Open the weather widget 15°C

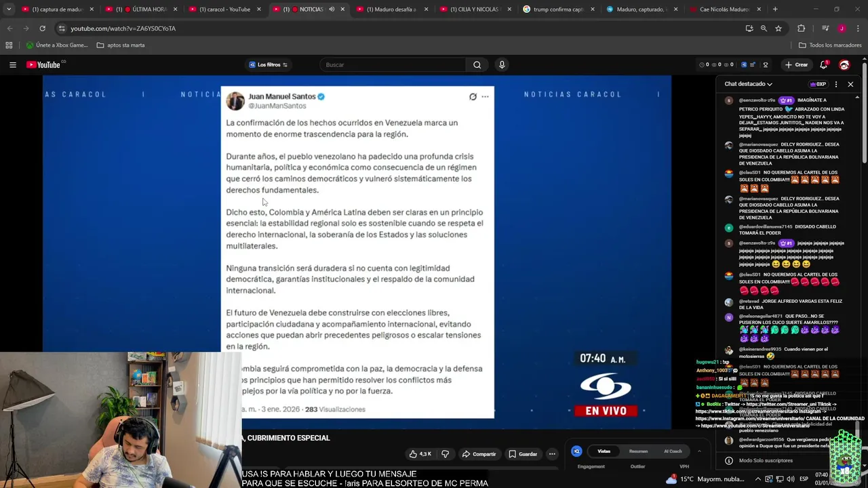pyautogui.click(x=706, y=479)
